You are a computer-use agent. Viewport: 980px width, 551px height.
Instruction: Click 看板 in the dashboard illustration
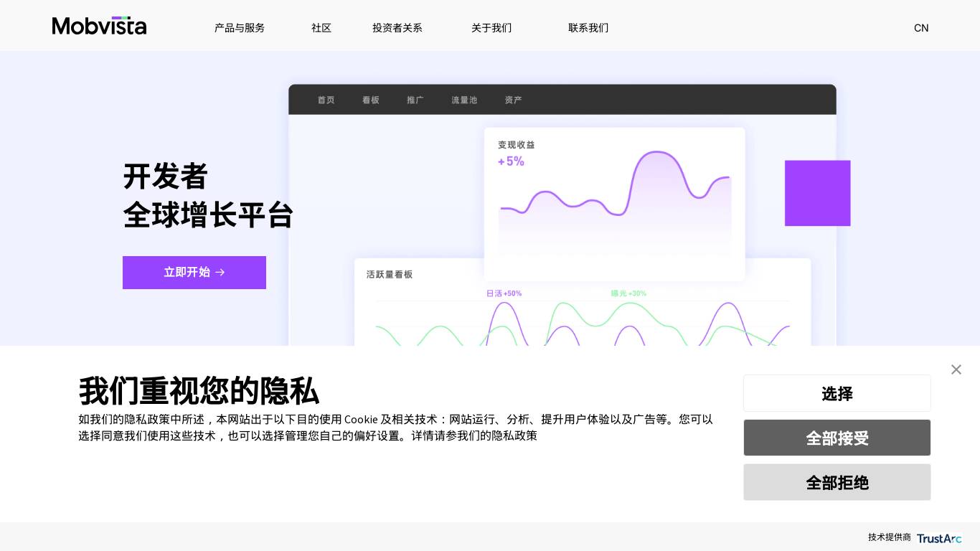pyautogui.click(x=371, y=100)
